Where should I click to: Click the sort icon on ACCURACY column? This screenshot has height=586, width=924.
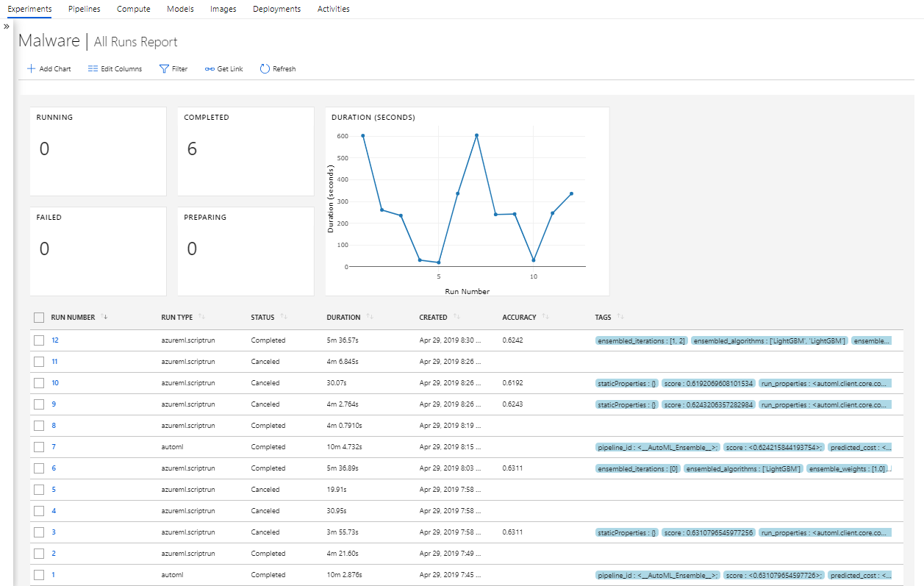(x=545, y=316)
